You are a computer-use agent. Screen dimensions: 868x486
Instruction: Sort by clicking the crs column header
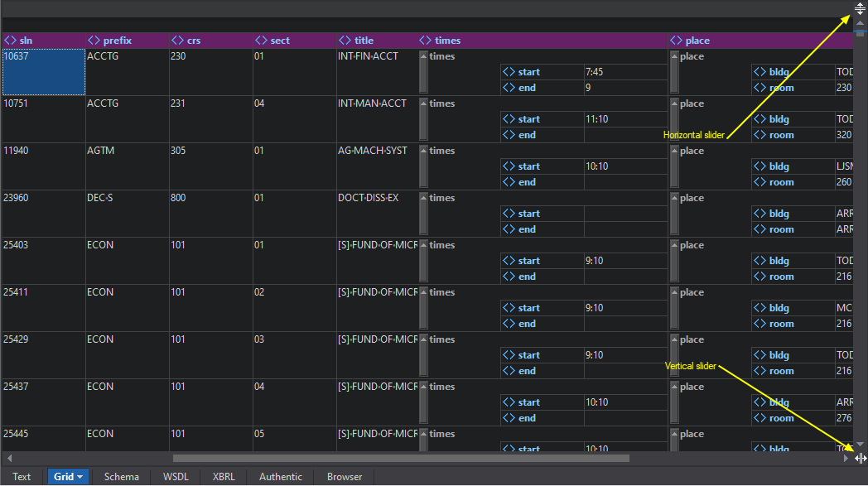tap(194, 41)
